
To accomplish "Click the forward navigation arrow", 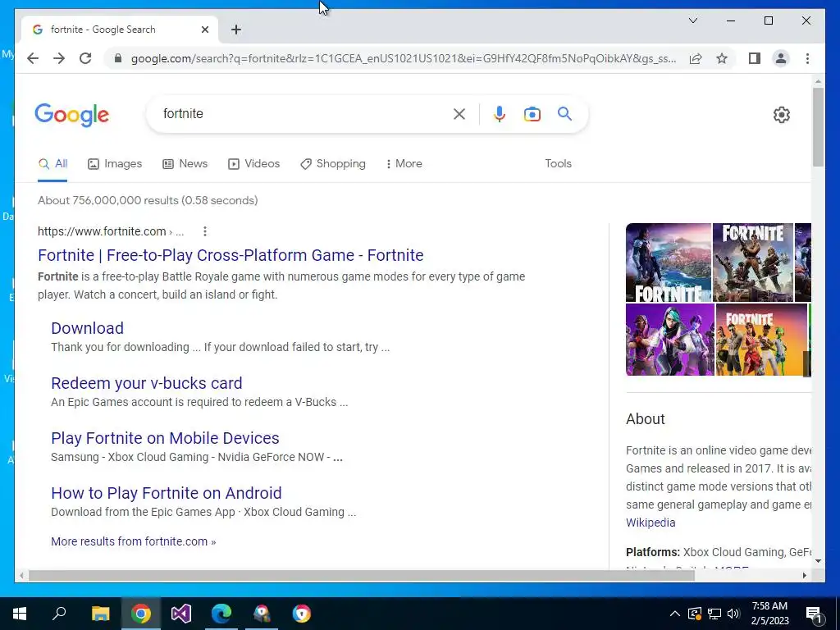I will click(59, 58).
